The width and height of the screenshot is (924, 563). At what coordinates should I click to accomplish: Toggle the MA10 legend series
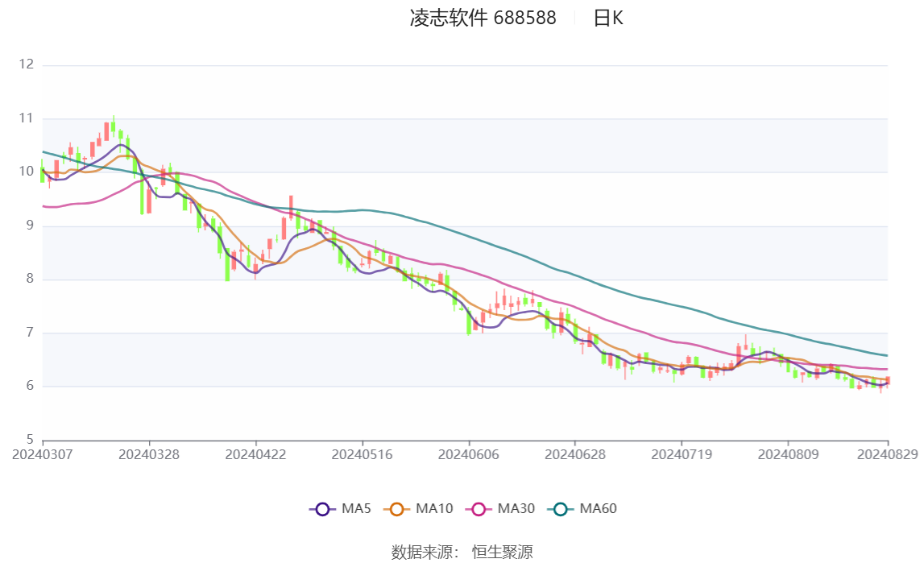point(418,509)
